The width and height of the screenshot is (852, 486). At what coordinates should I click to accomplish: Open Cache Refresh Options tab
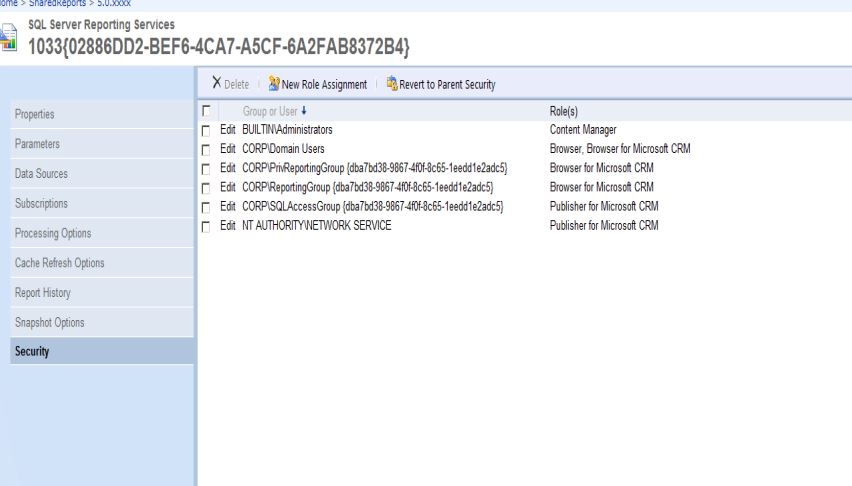tap(59, 263)
